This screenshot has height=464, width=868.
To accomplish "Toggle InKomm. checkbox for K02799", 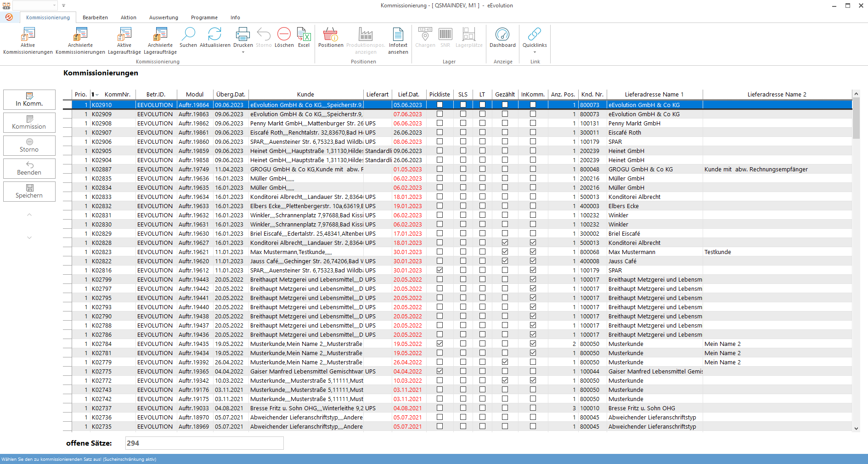I will (533, 279).
